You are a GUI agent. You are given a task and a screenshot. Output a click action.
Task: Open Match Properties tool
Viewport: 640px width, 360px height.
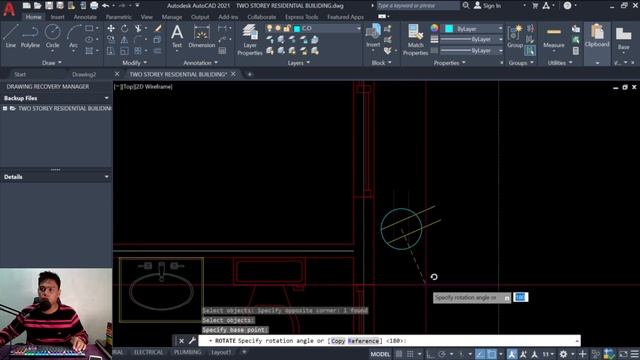415,40
